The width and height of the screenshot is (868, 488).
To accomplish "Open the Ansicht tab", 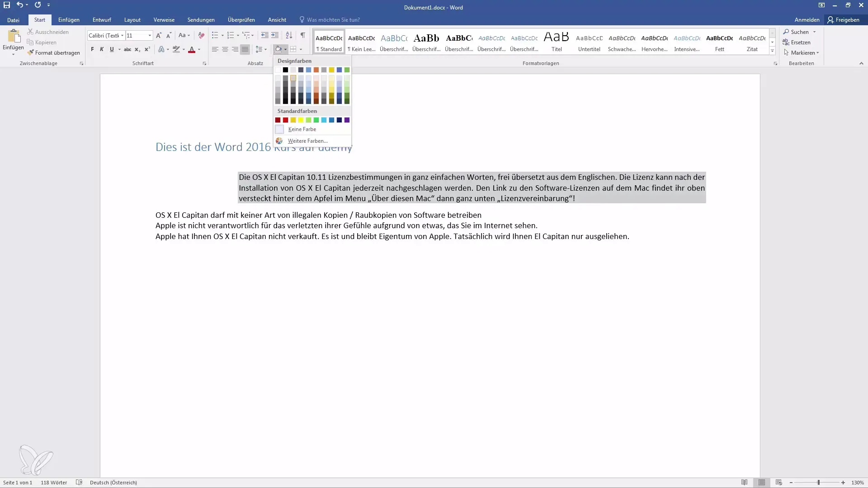I will 277,20.
